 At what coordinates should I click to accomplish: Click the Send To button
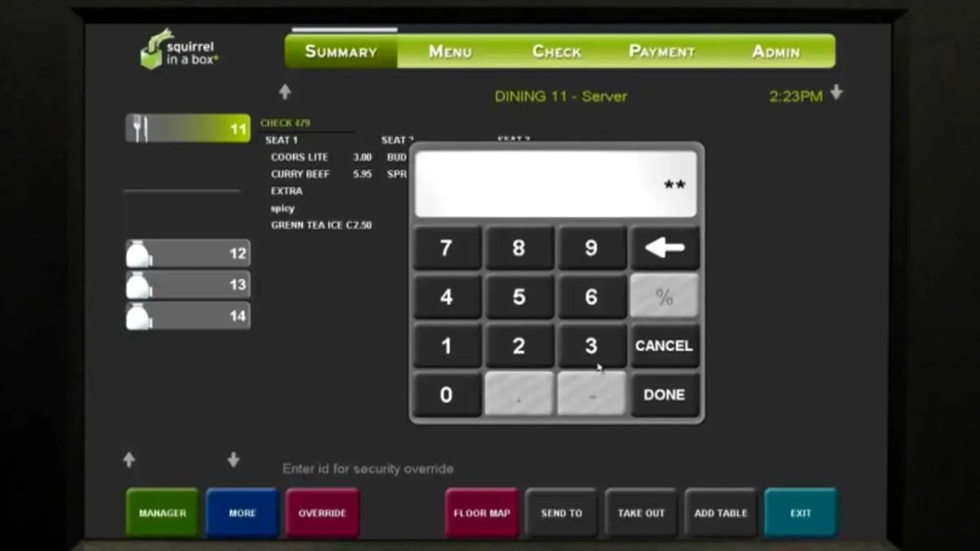pyautogui.click(x=562, y=513)
